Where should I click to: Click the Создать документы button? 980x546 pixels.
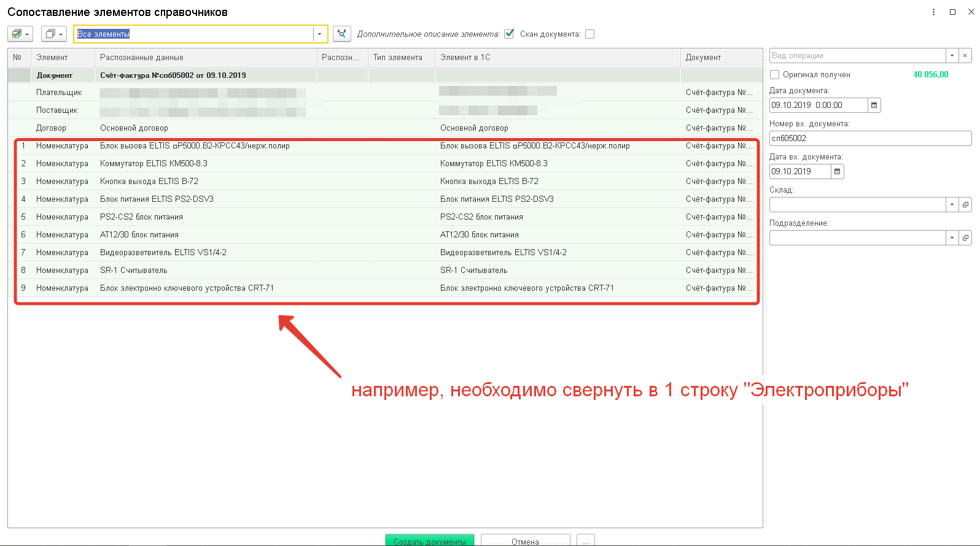(x=430, y=540)
